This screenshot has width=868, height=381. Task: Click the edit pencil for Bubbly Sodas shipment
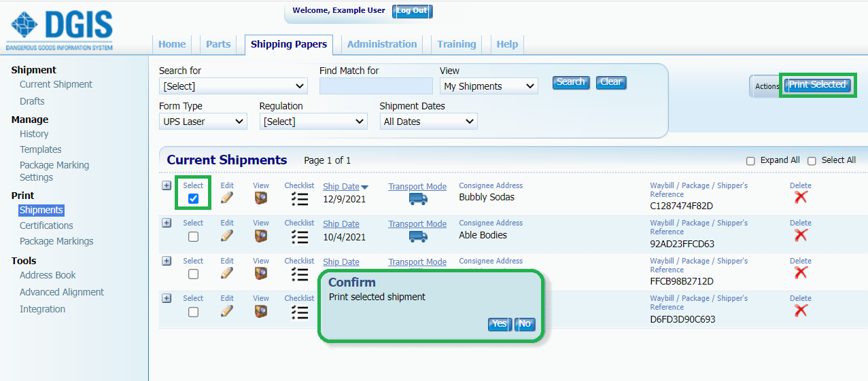(x=227, y=198)
